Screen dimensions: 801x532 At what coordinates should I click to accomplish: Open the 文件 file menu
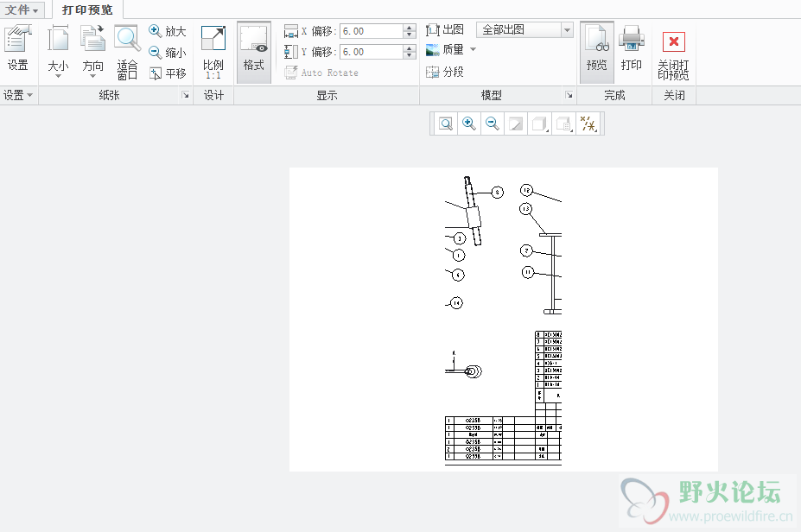coord(22,9)
